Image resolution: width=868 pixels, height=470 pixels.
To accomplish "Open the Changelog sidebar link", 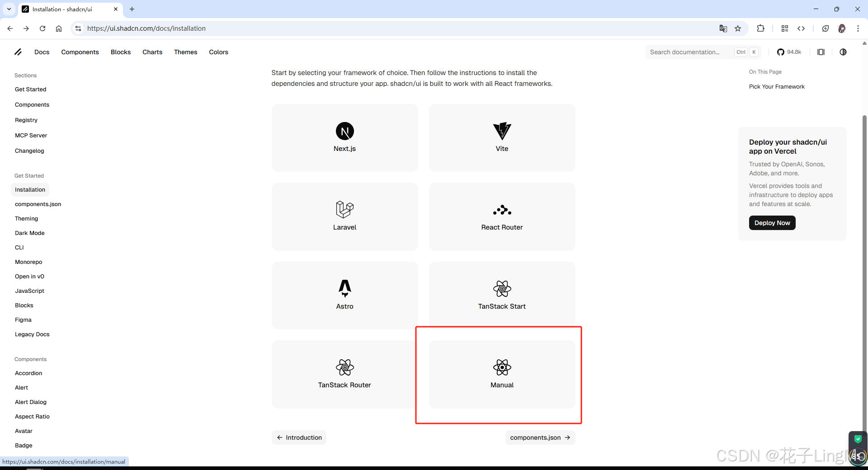I will click(29, 151).
